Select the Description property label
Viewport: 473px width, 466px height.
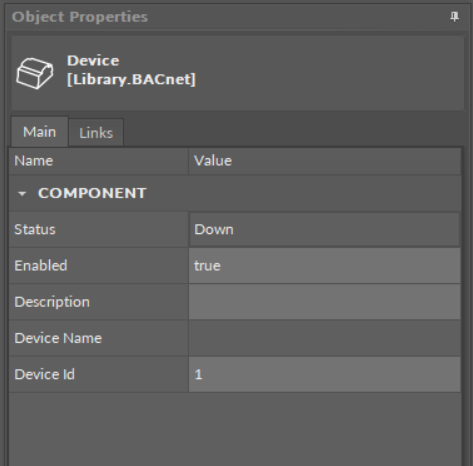52,302
